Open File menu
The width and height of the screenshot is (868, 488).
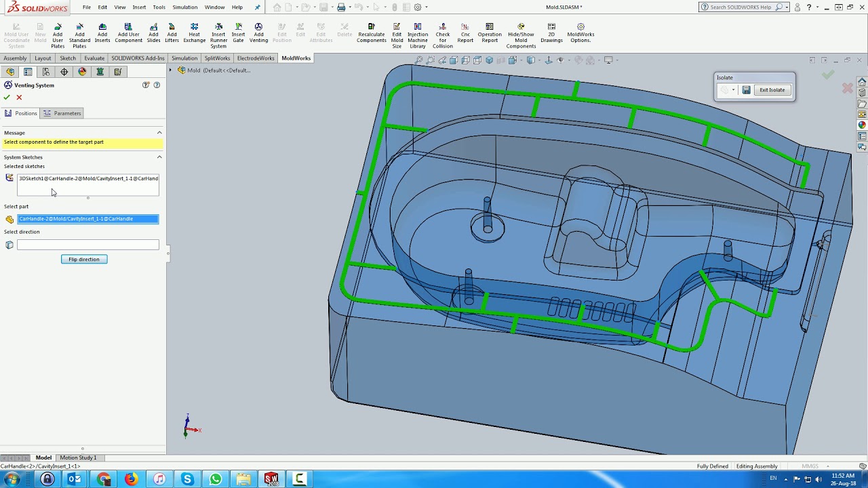tap(87, 7)
